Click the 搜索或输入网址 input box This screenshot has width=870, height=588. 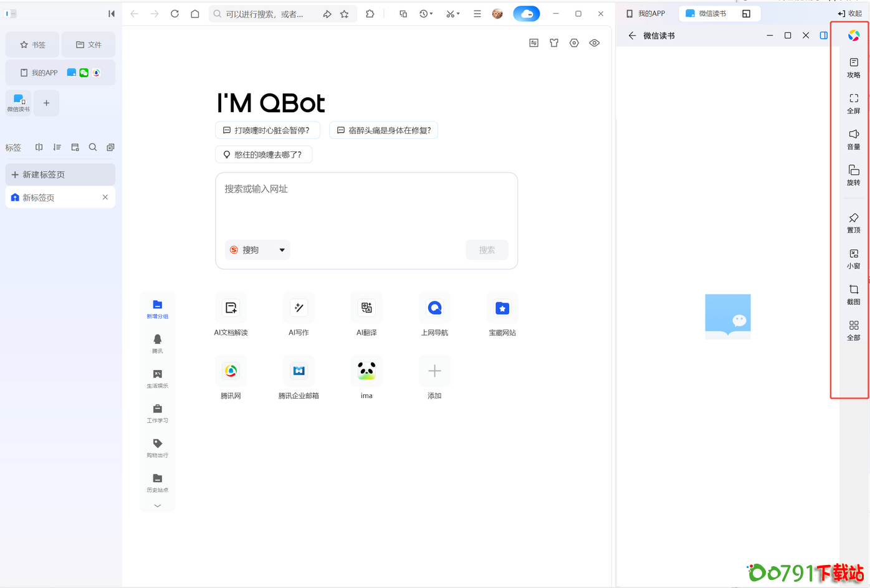pos(366,206)
